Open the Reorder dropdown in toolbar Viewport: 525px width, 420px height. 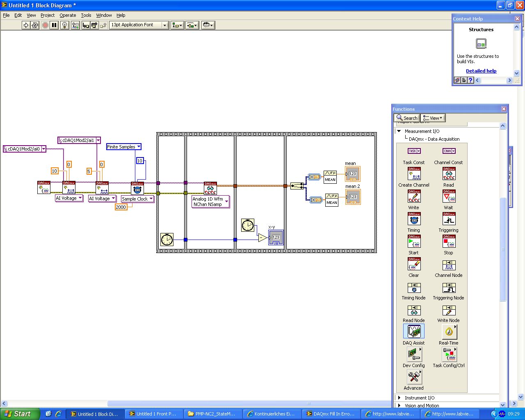[208, 25]
